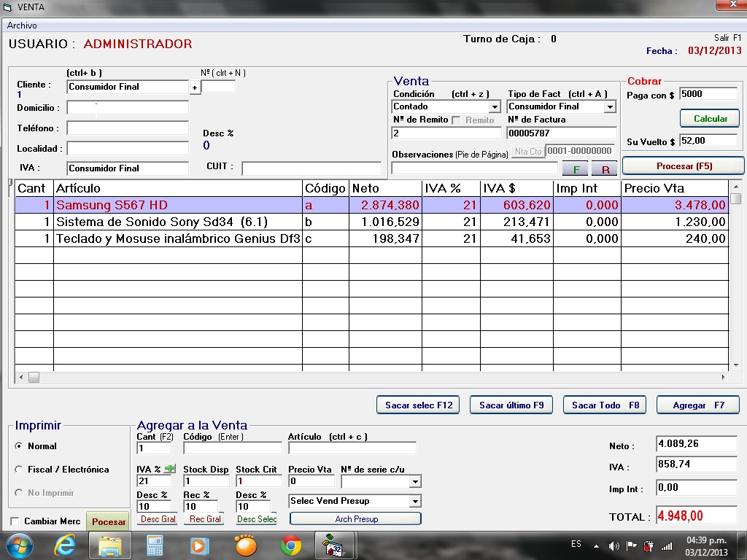Click the plus button beside Cliente field
Image resolution: width=747 pixels, height=560 pixels.
tap(194, 87)
